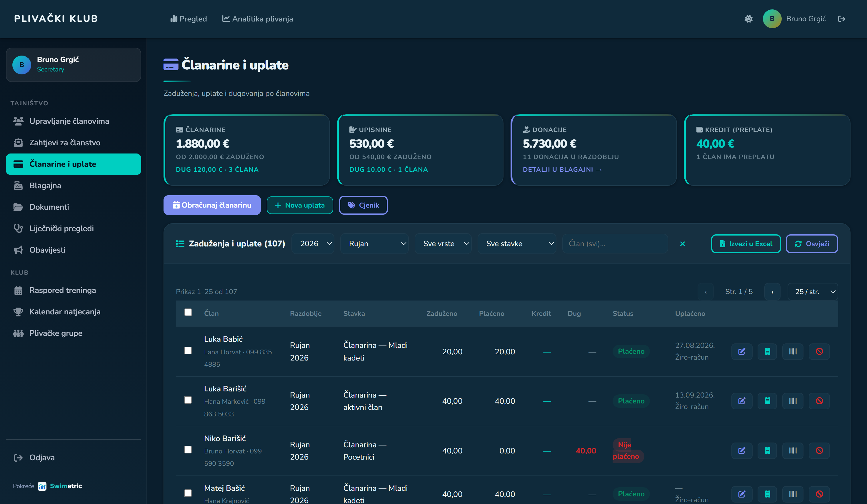
Task: Check the Luka Barišić row checkbox
Action: 188,400
